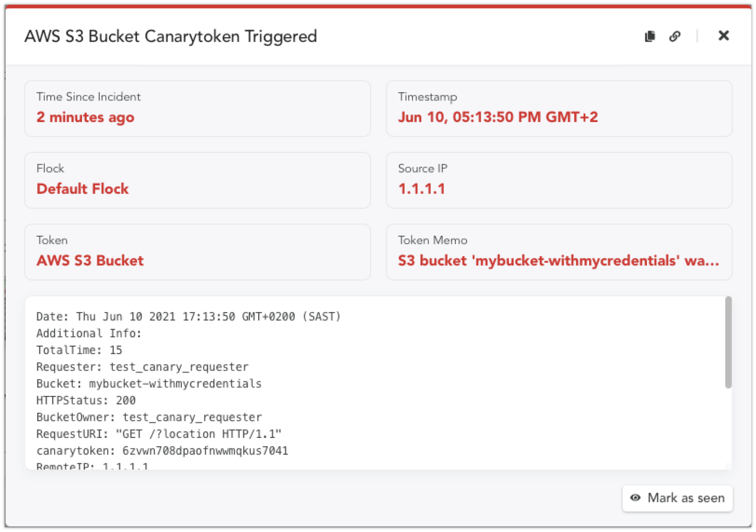Click the 'Date: Thu Jun 10 2021' log line
This screenshot has height=532, width=756.
click(x=189, y=317)
